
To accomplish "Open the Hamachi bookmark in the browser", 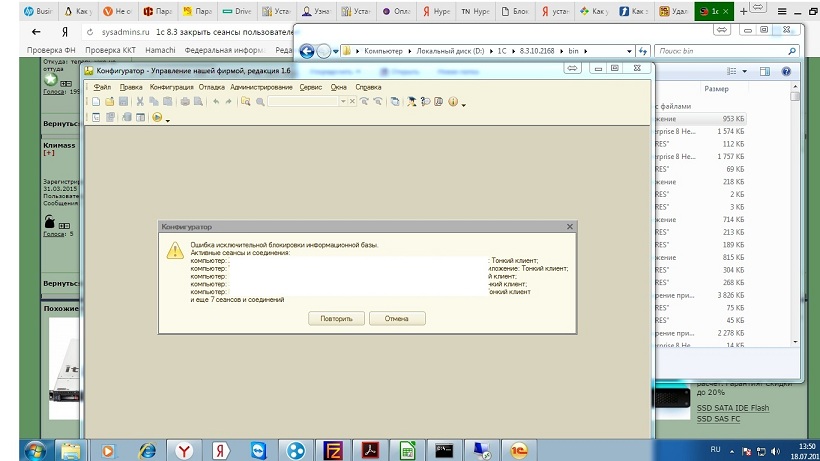I will click(x=160, y=50).
